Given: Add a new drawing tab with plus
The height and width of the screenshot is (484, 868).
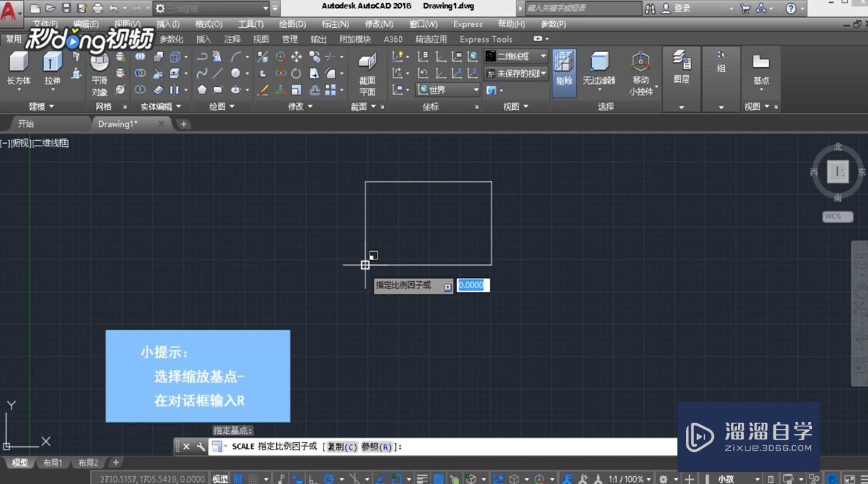Looking at the screenshot, I should (x=183, y=124).
